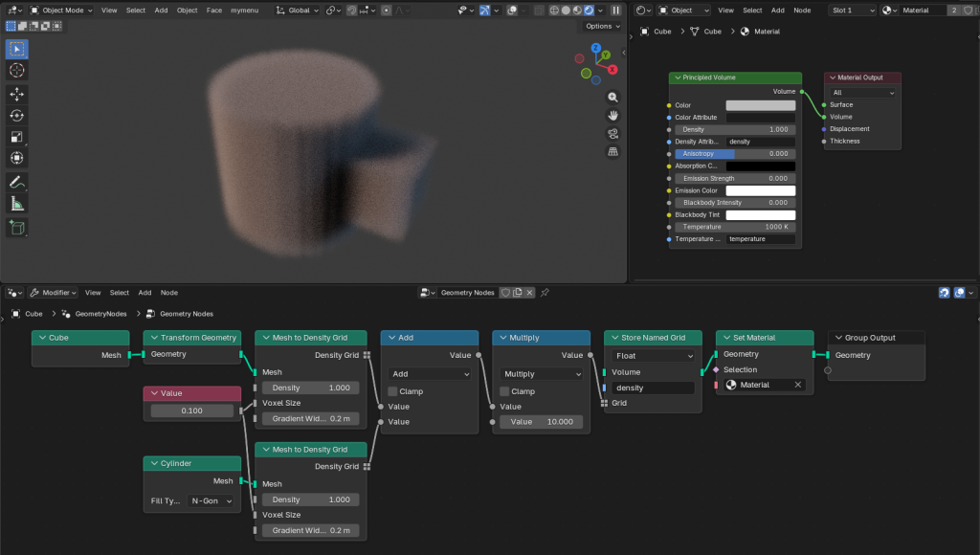980x555 pixels.
Task: Toggle proportional editing in the 3D viewport header
Action: pyautogui.click(x=386, y=10)
